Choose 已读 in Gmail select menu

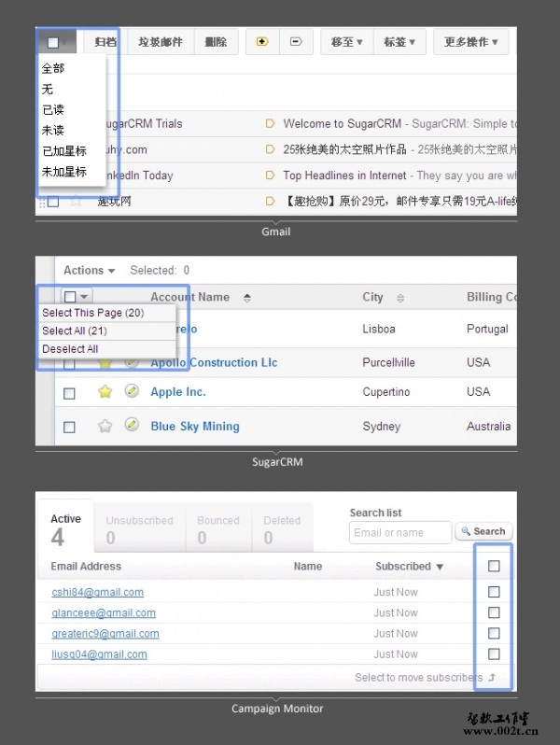click(x=52, y=110)
